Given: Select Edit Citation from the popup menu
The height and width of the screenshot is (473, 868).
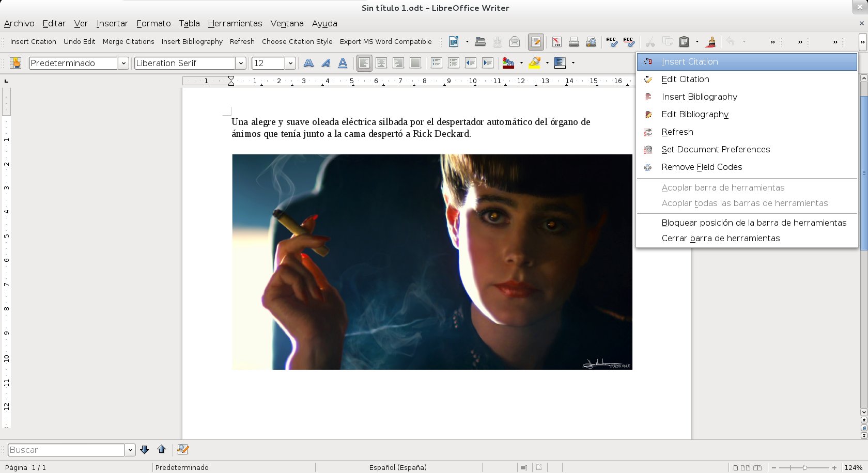Looking at the screenshot, I should [747, 79].
